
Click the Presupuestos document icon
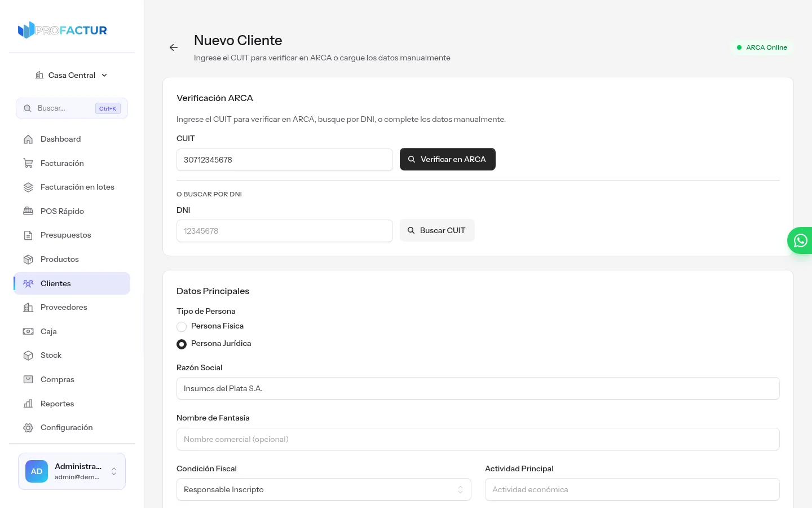(28, 235)
